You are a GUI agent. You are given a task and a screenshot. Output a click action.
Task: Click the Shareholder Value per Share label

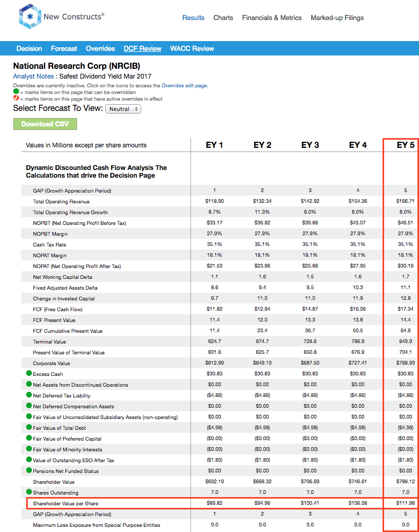(x=66, y=503)
